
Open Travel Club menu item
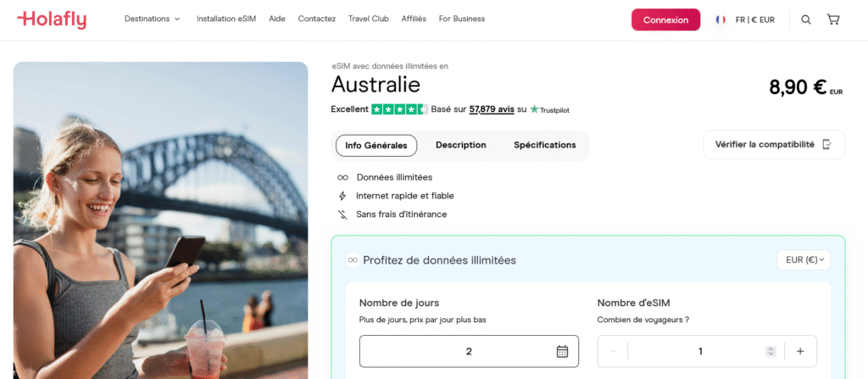(369, 19)
